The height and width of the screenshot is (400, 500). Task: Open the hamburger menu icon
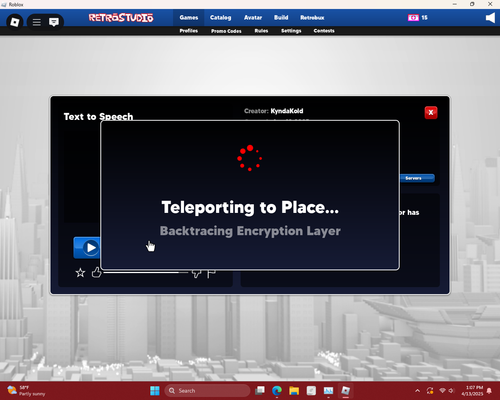(37, 22)
